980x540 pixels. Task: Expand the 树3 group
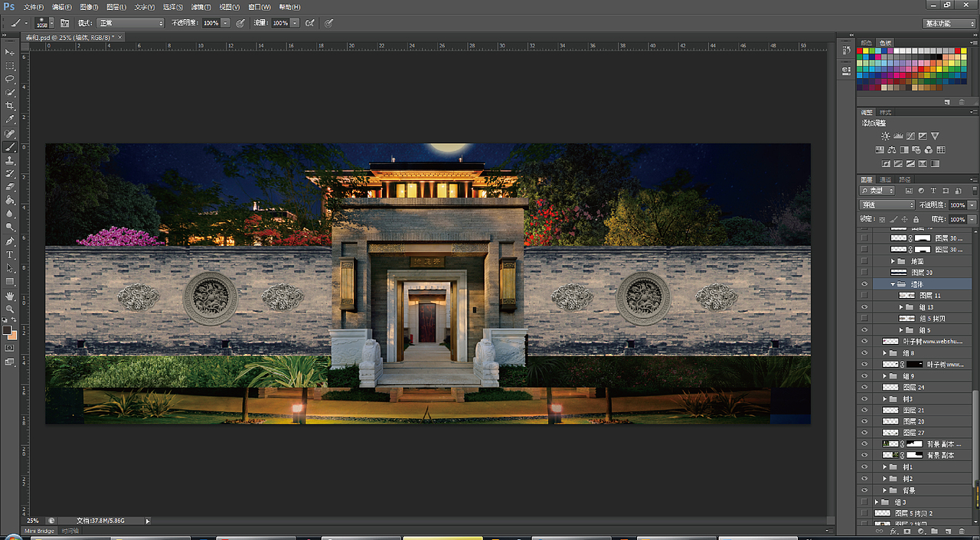pyautogui.click(x=885, y=399)
